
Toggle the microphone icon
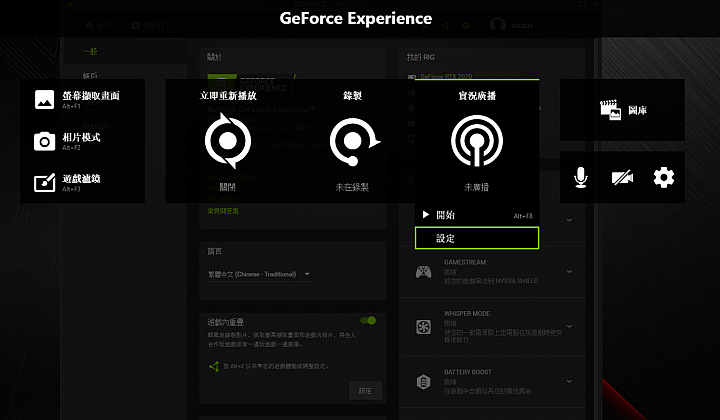click(x=581, y=177)
